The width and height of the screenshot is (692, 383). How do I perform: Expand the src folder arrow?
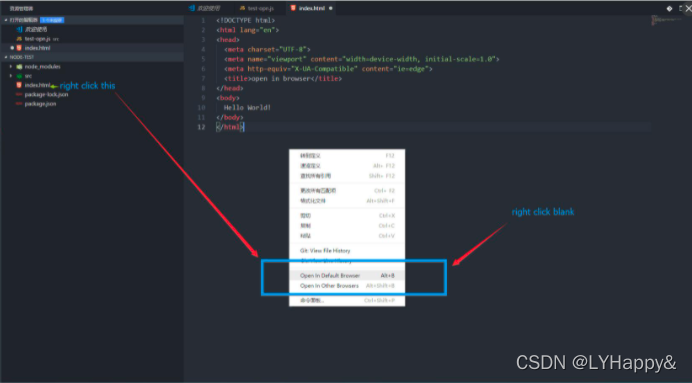[11, 76]
